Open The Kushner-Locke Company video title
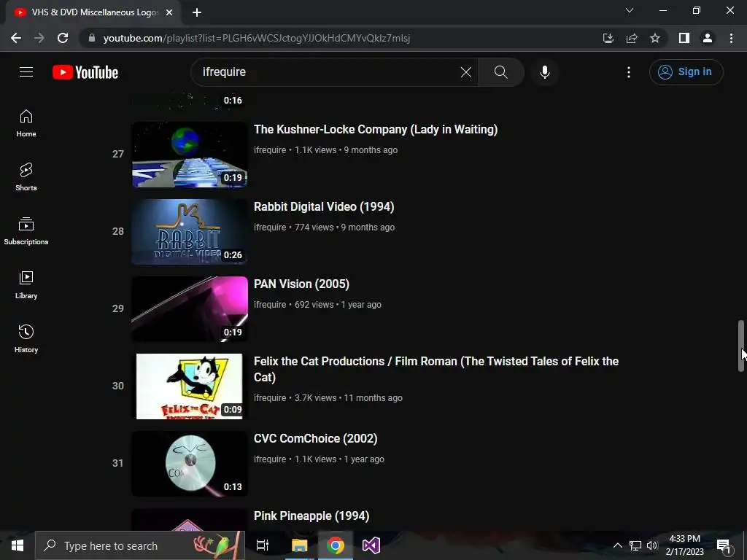Screen dimensions: 747x560 pos(376,130)
